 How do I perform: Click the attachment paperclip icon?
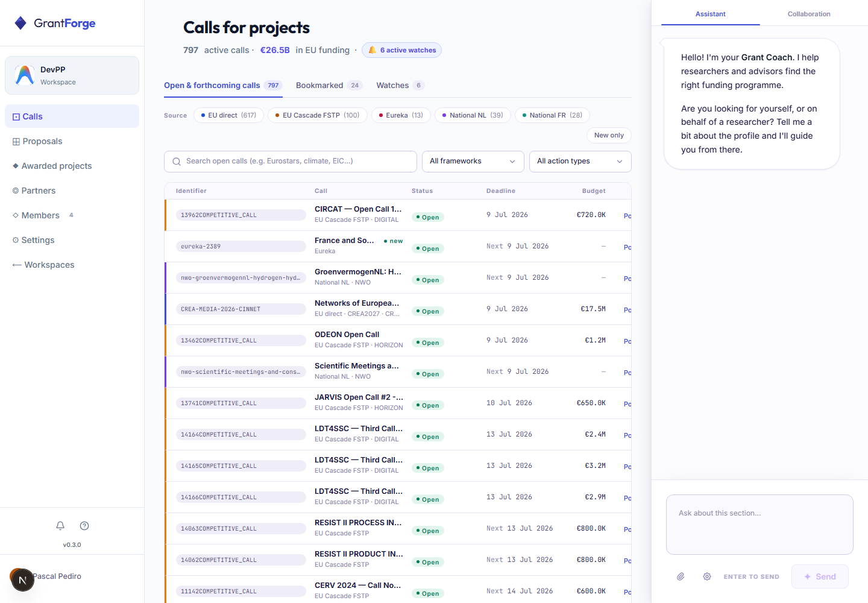(681, 576)
